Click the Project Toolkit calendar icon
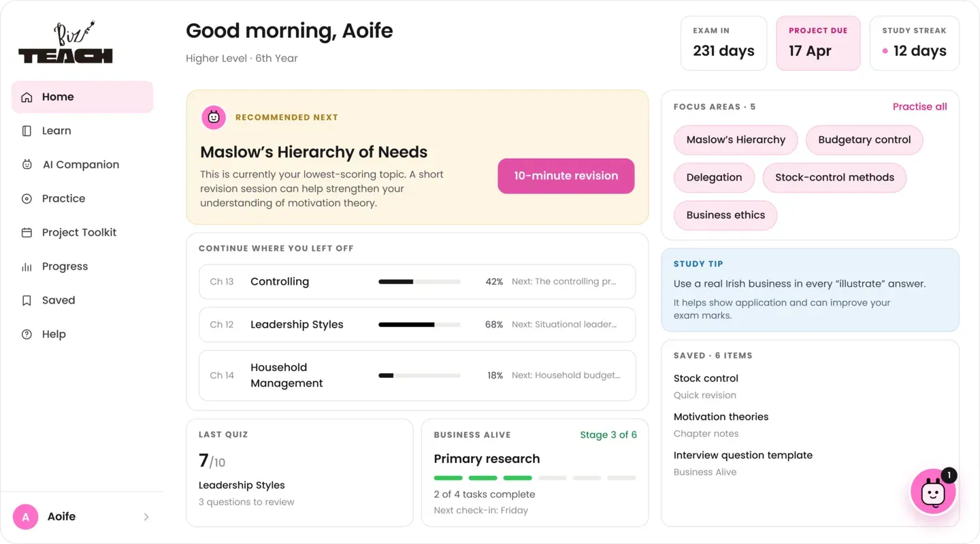This screenshot has width=980, height=544. click(x=27, y=233)
